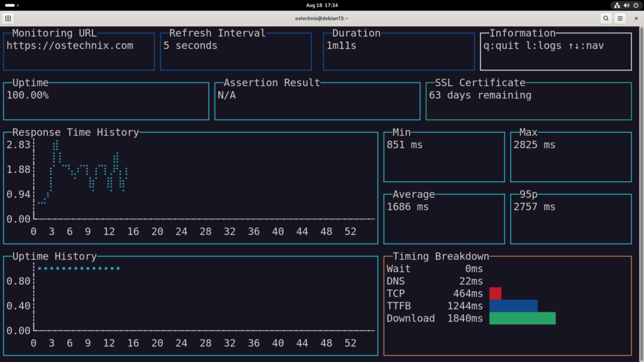Click the terminal window scrollbar
Screen dimensions: 644x362
pyautogui.click(x=641, y=194)
